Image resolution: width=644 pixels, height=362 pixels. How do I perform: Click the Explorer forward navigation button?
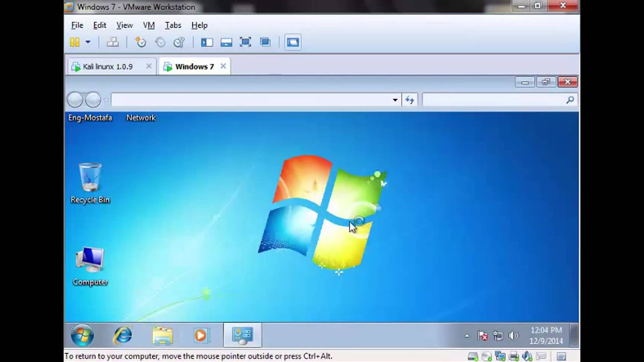tap(93, 100)
